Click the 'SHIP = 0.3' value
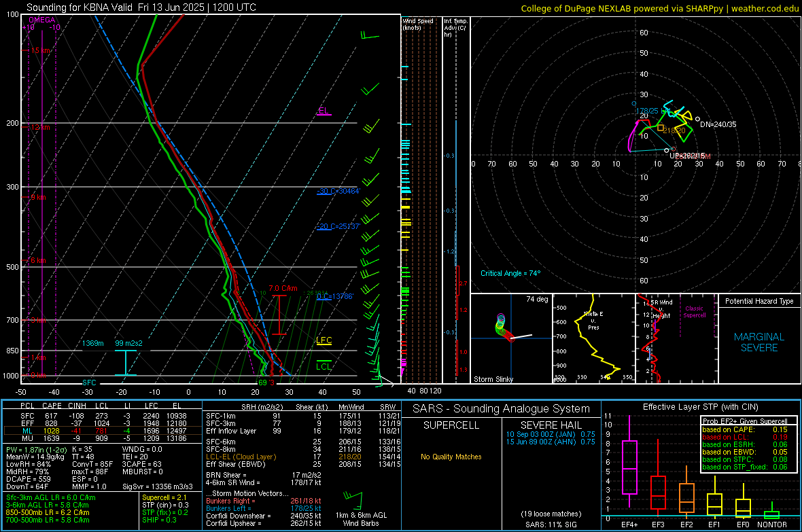This screenshot has width=802, height=532. (x=159, y=520)
